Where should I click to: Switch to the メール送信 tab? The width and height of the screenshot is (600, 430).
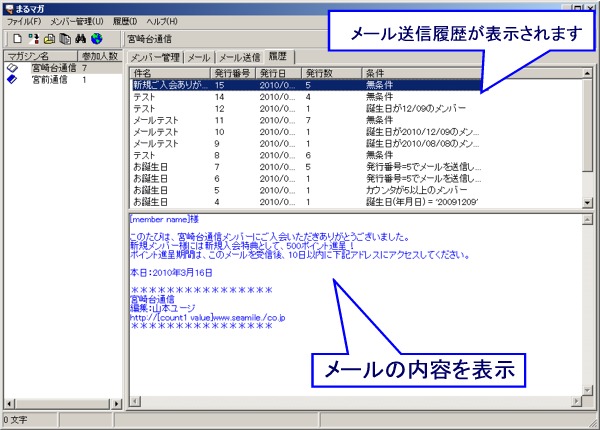(x=239, y=58)
